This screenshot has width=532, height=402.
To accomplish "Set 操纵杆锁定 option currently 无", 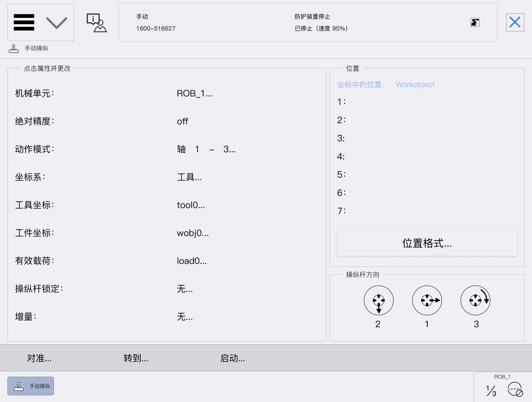I will (185, 289).
